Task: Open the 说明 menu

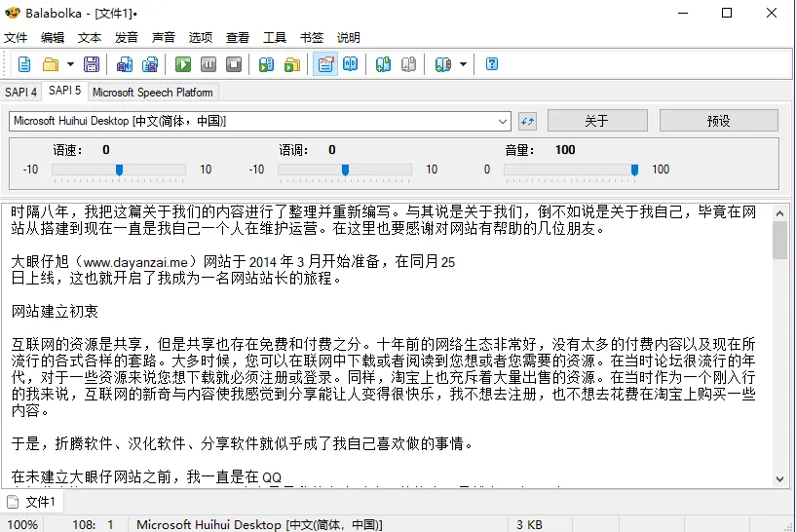Action: pos(349,38)
